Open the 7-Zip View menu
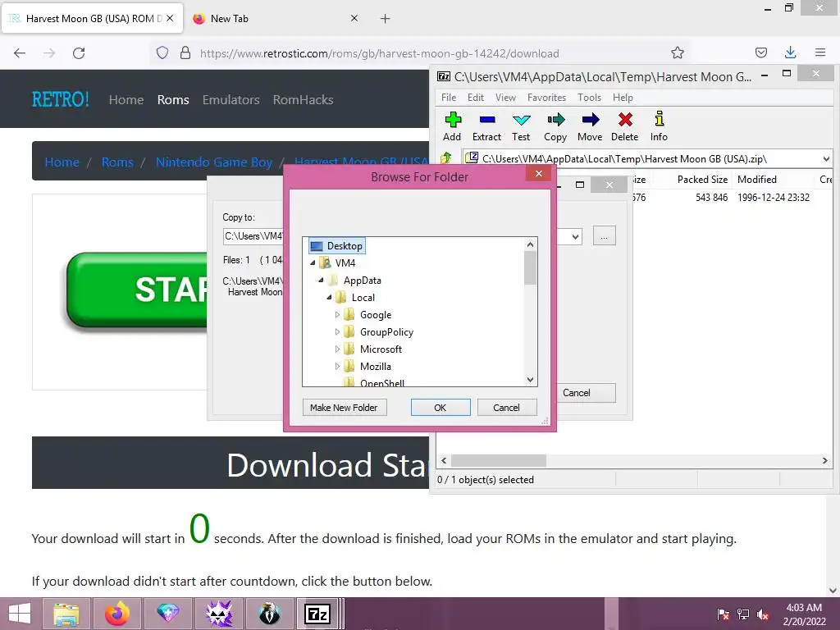This screenshot has width=840, height=630. tap(505, 98)
